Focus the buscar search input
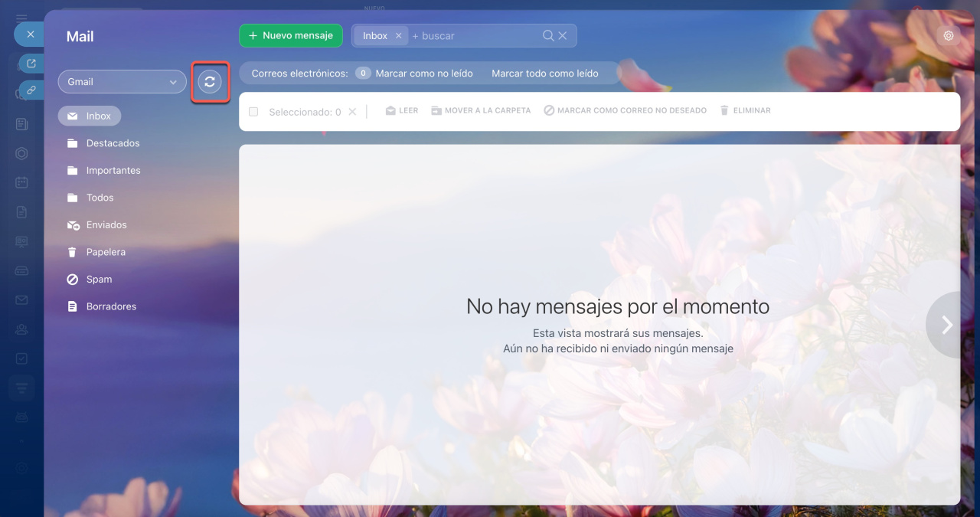980x517 pixels. (475, 36)
